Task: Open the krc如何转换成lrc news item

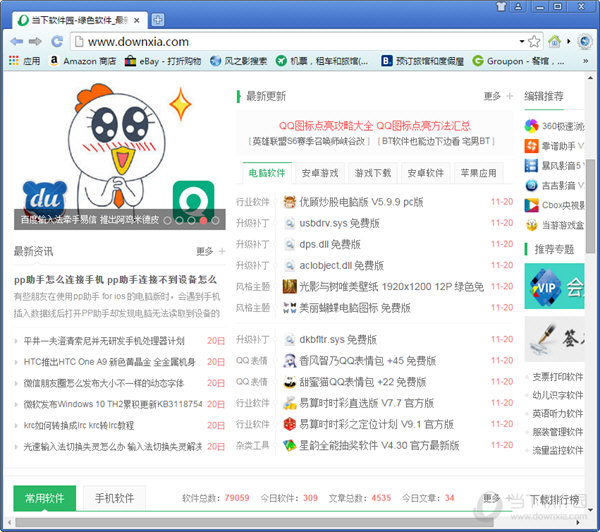Action: [79, 425]
